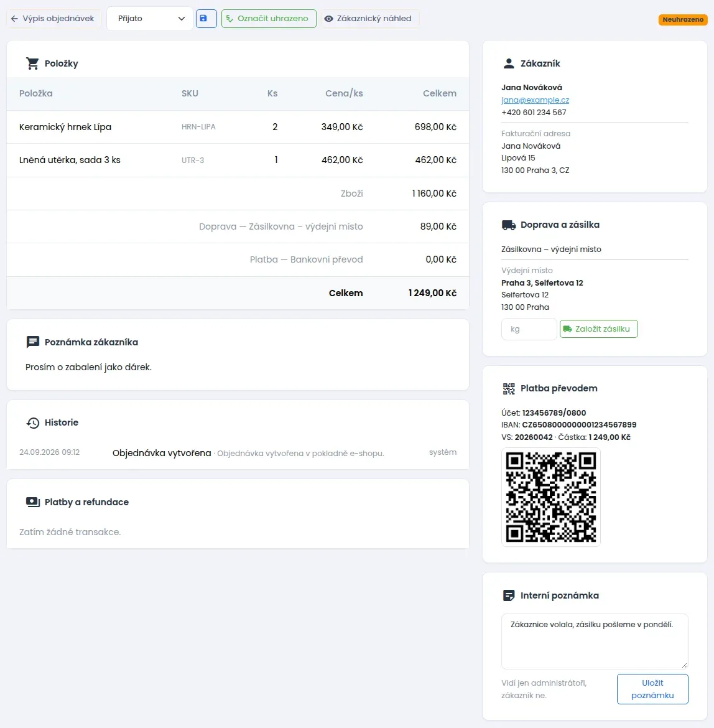Focus the kg weight input field

click(529, 329)
